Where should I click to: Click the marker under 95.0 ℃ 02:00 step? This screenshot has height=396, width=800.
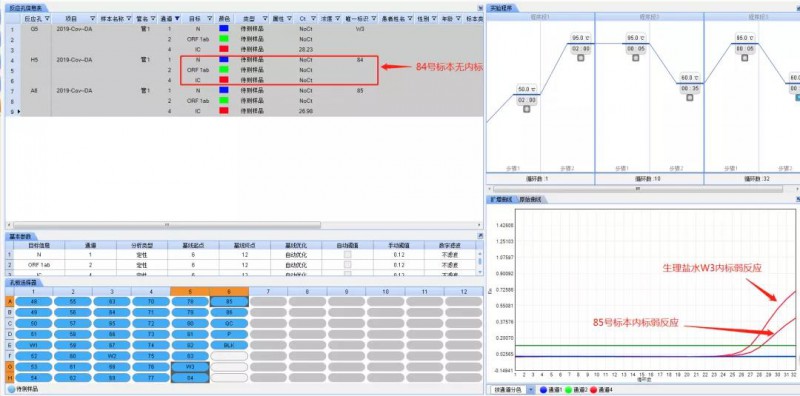pyautogui.click(x=580, y=58)
